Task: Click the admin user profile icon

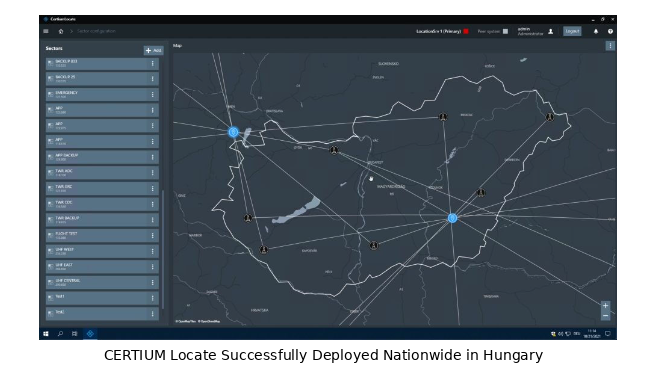Action: (550, 31)
